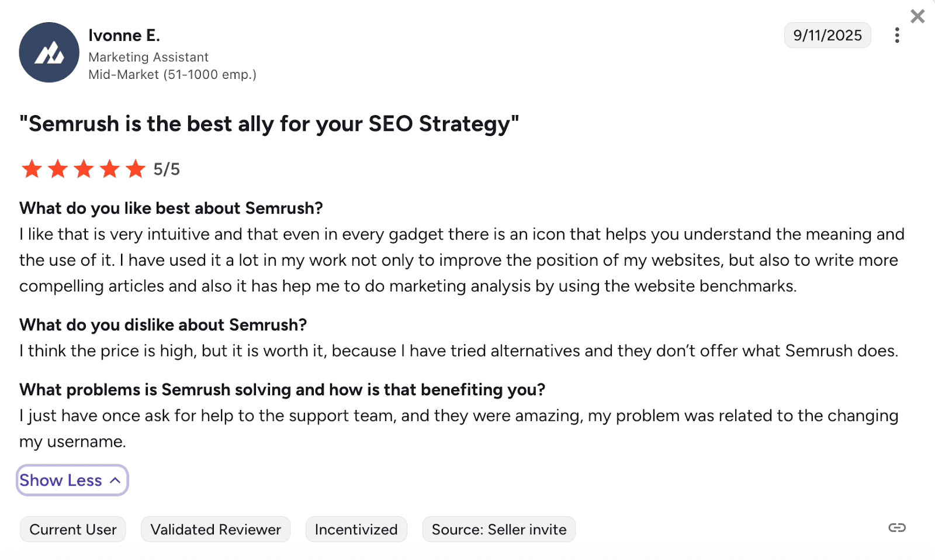Click the second rating star
The width and height of the screenshot is (935, 560).
click(58, 169)
